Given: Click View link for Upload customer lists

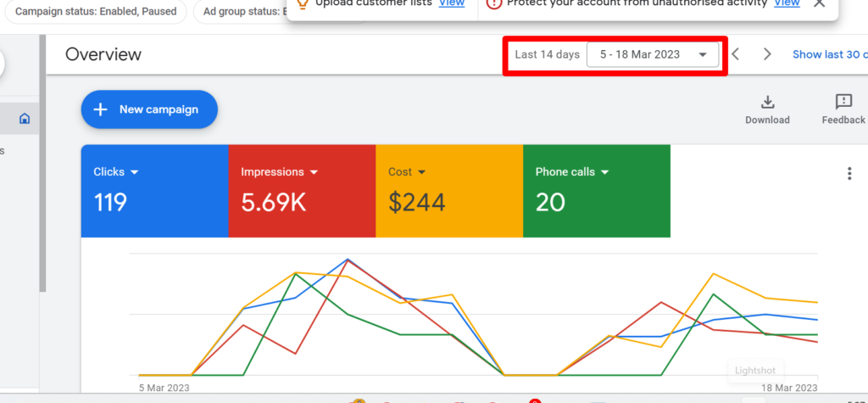Looking at the screenshot, I should tap(451, 3).
